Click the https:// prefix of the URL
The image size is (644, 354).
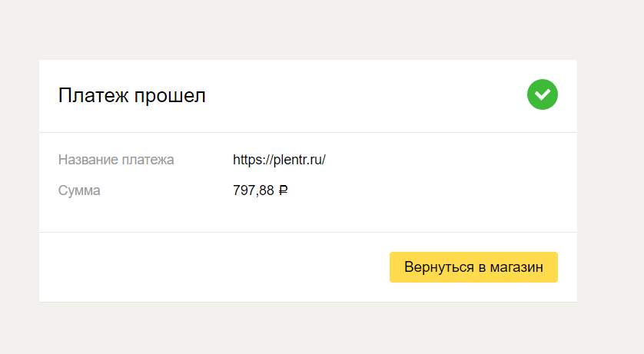click(253, 160)
